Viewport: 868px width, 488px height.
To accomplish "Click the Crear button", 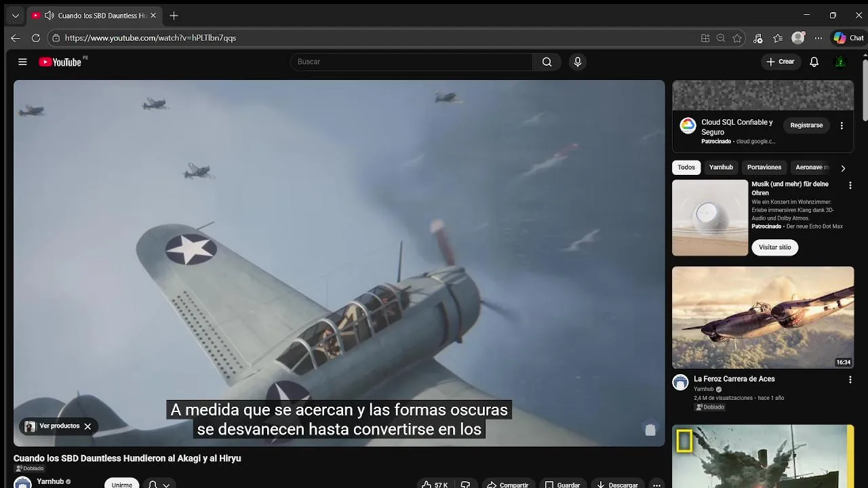I will [x=780, y=62].
